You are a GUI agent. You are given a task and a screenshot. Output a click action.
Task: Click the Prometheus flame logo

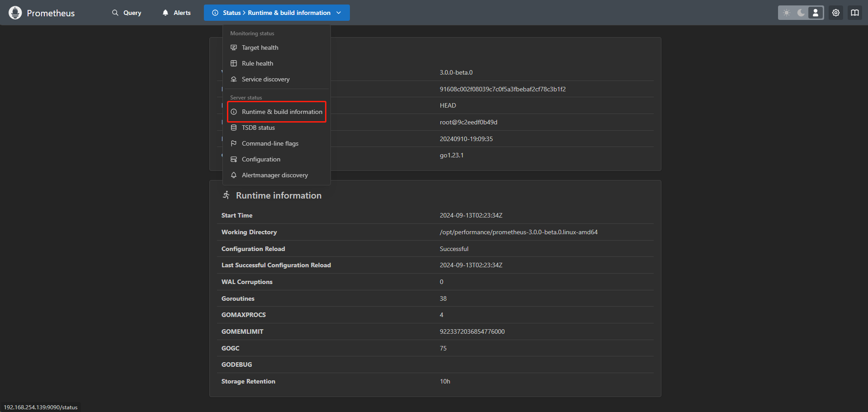coord(15,13)
